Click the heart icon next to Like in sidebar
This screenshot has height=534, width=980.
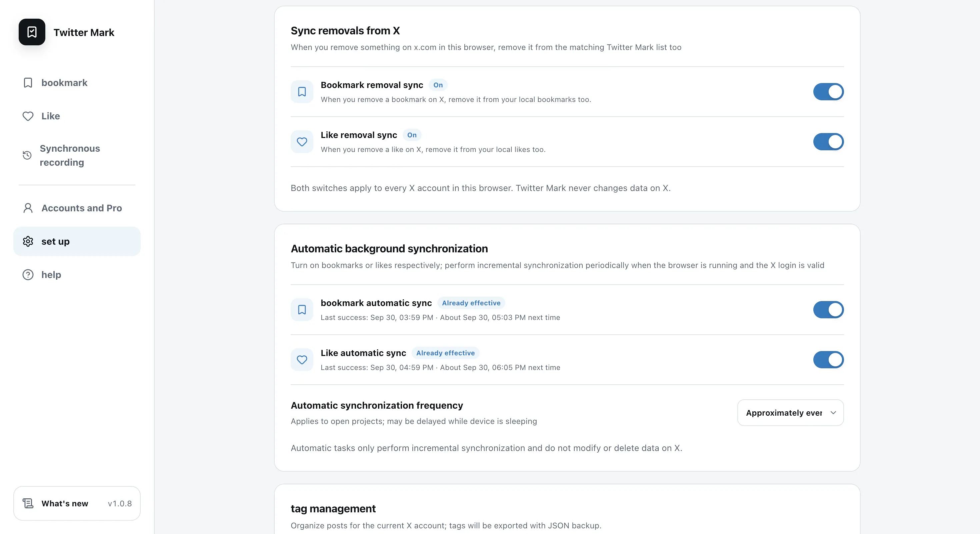(x=28, y=116)
